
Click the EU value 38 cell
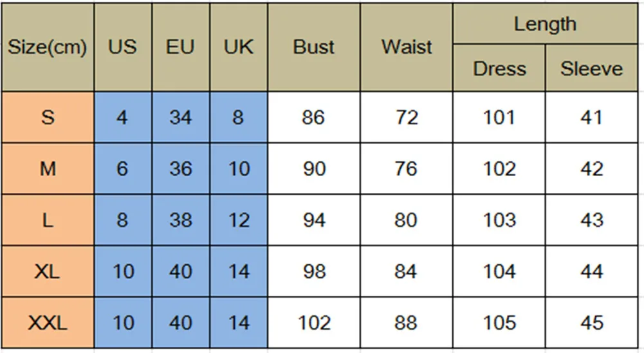click(181, 220)
